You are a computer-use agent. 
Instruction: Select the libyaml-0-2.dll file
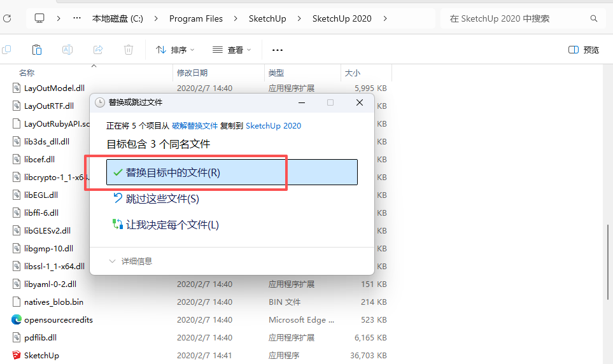50,284
